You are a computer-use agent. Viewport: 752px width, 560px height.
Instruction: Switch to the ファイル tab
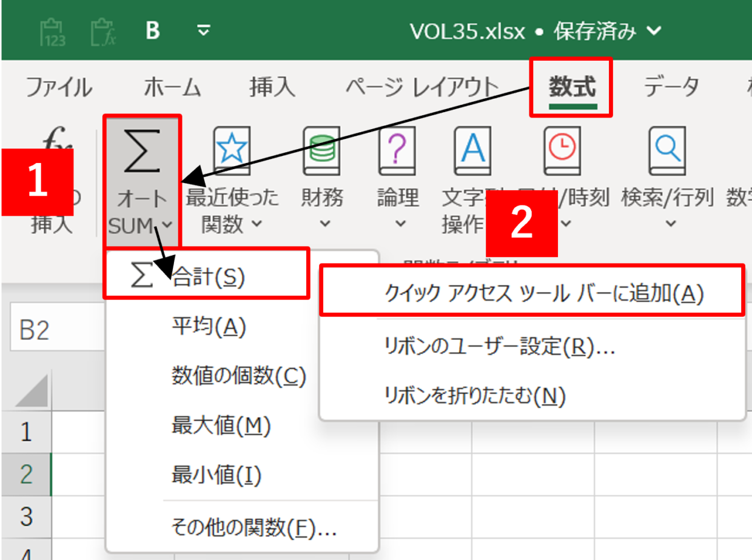click(x=59, y=88)
